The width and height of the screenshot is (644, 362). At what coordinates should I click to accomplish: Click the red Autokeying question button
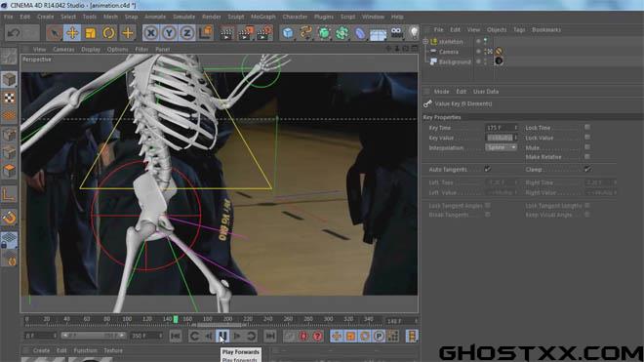[x=317, y=336]
